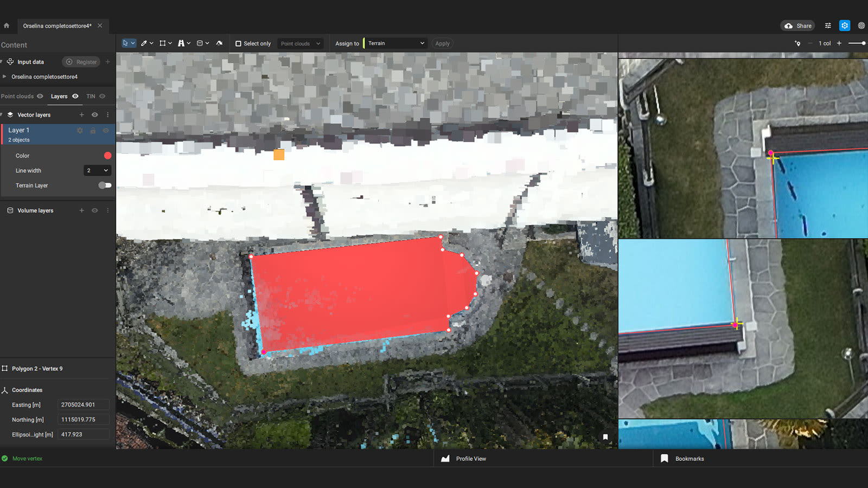Open the Bookmarks panel
The image size is (868, 488).
point(688,458)
